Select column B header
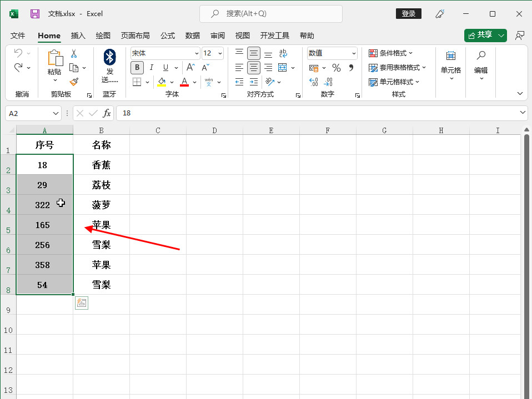Viewport: 532px width, 399px height. pyautogui.click(x=101, y=130)
